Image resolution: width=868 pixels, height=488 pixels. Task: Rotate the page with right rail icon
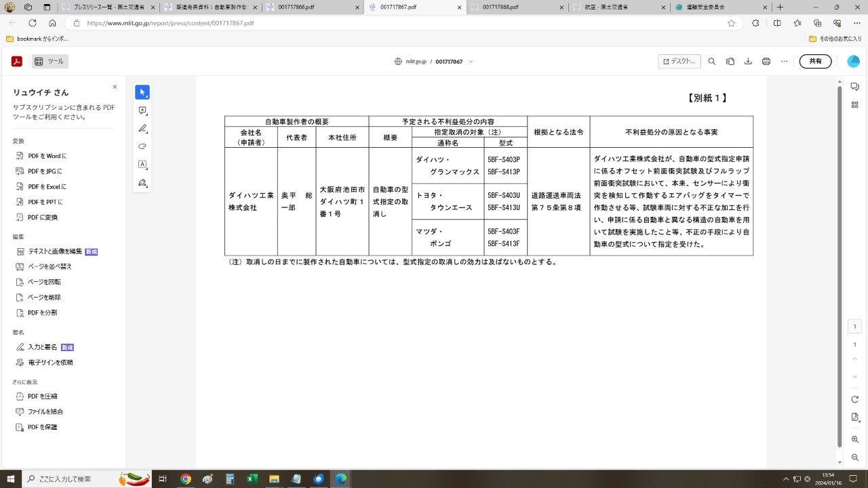coord(854,399)
